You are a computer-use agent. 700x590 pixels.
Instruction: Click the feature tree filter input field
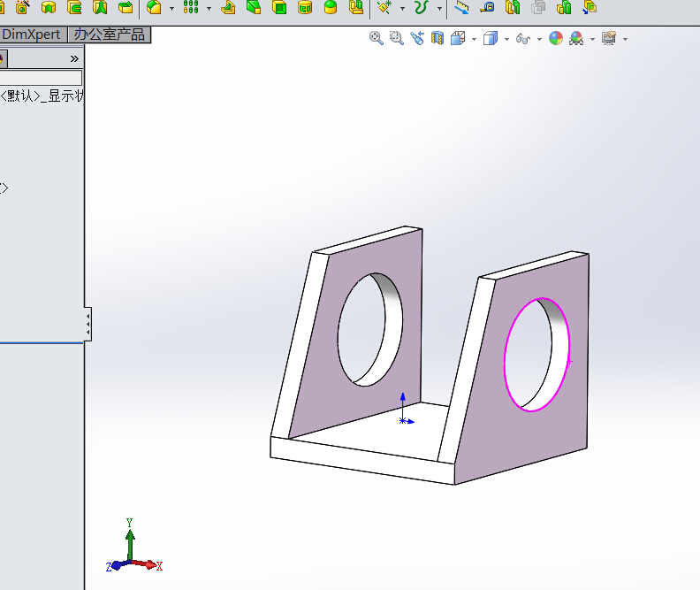tap(41, 78)
